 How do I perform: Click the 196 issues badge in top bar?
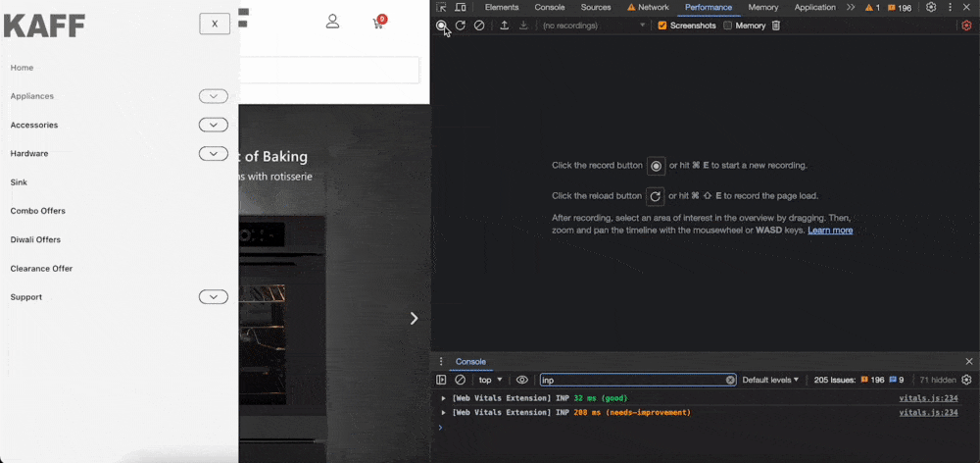point(900,8)
